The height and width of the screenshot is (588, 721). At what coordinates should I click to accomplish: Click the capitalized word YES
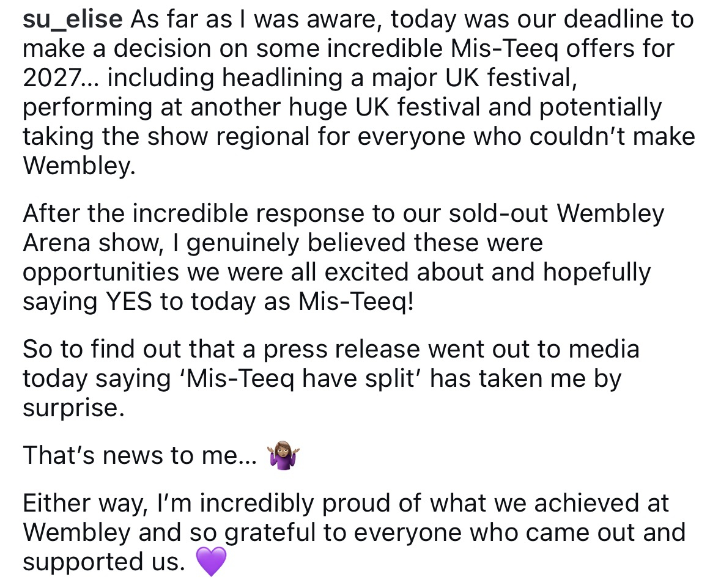(129, 302)
